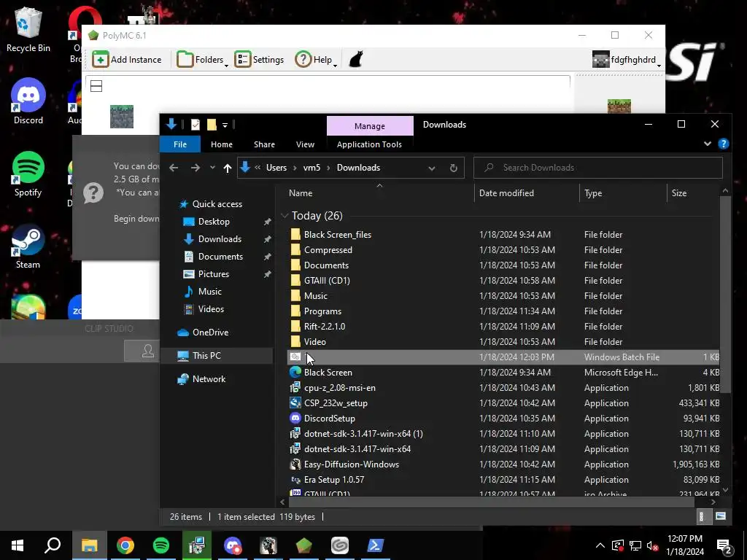
Task: Refresh the Downloads folder
Action: click(x=454, y=168)
